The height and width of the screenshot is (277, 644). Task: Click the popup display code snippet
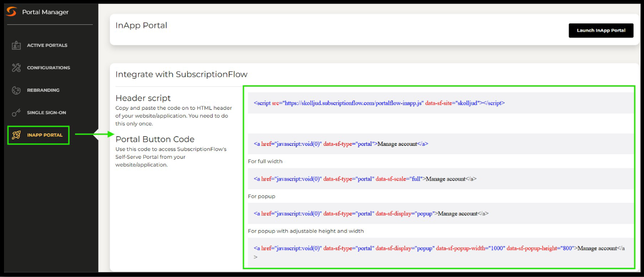[x=441, y=213]
